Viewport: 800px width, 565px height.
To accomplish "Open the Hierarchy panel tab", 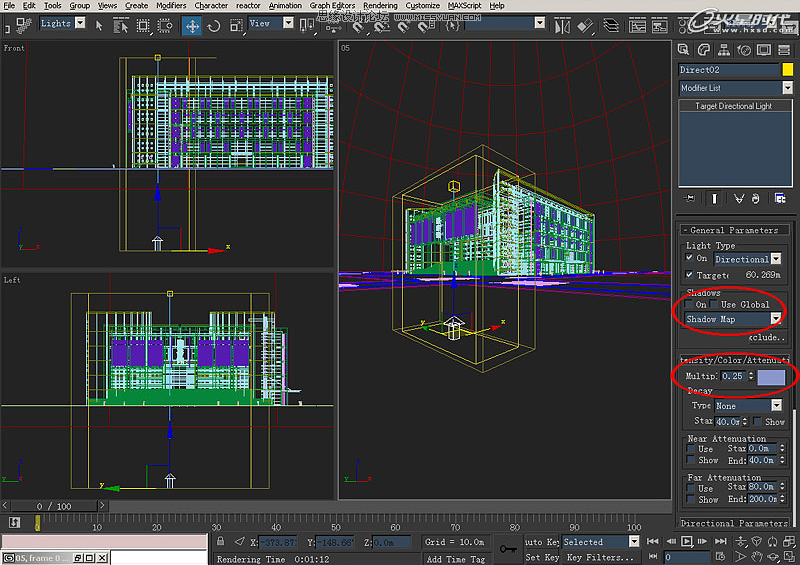I will [x=722, y=49].
